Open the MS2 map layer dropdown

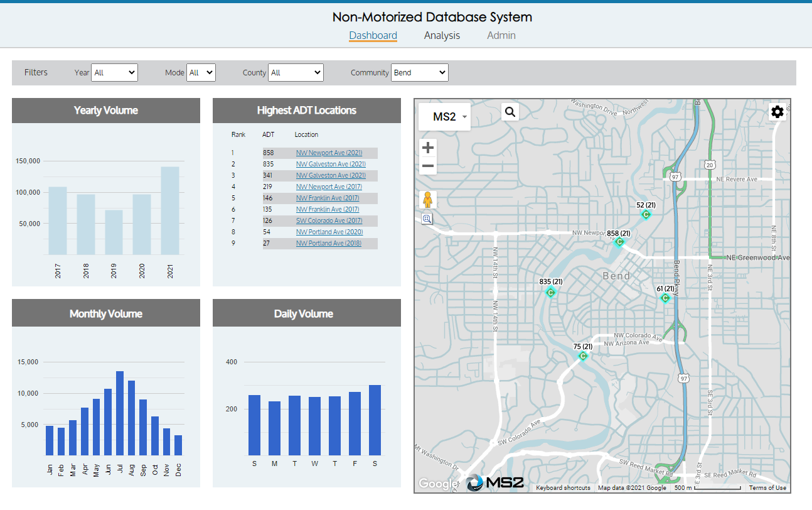point(444,116)
